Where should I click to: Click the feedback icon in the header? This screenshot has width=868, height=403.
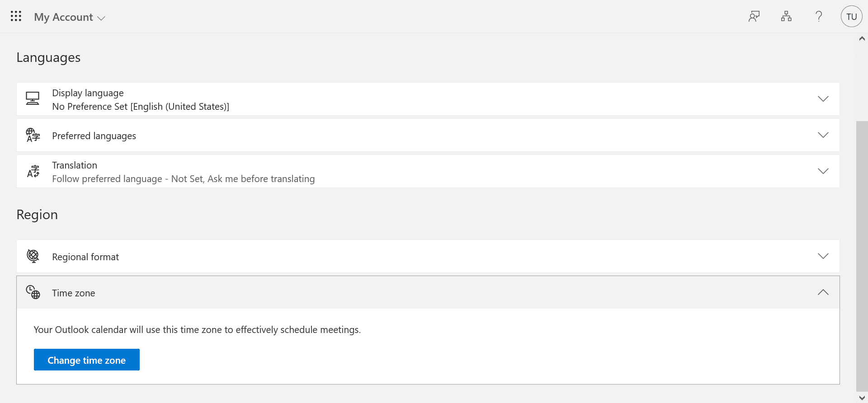point(754,16)
